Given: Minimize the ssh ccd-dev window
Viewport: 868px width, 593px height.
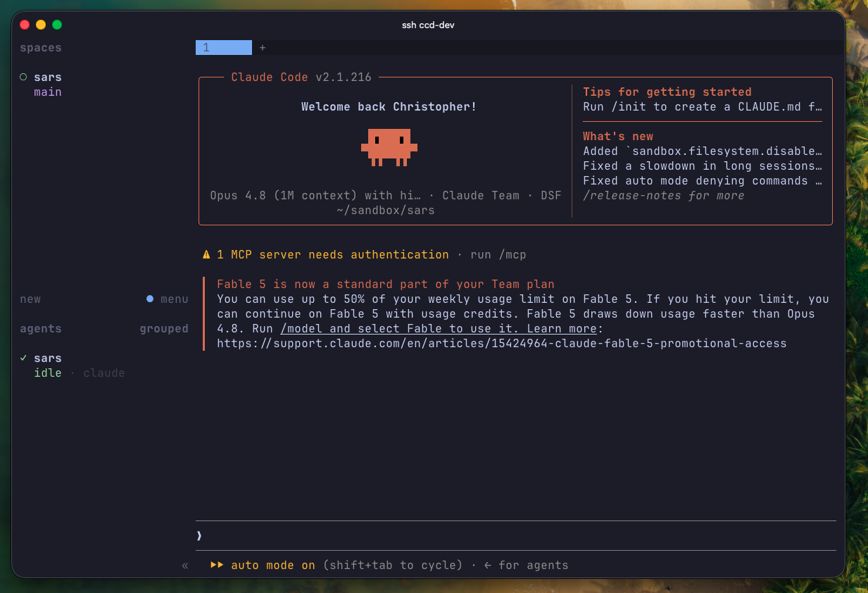Looking at the screenshot, I should coord(41,25).
